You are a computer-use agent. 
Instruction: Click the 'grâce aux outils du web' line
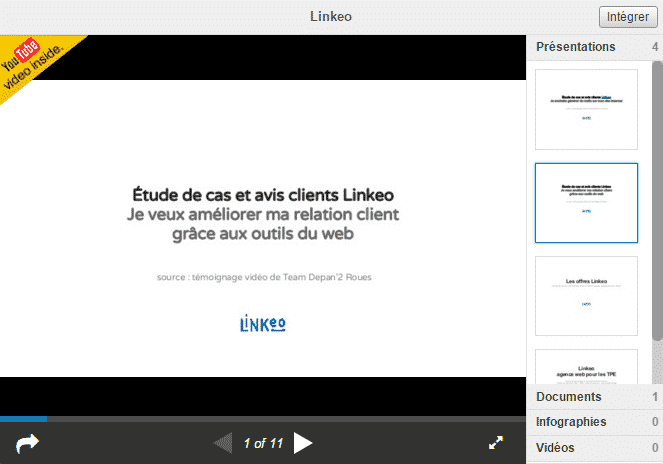pos(263,234)
